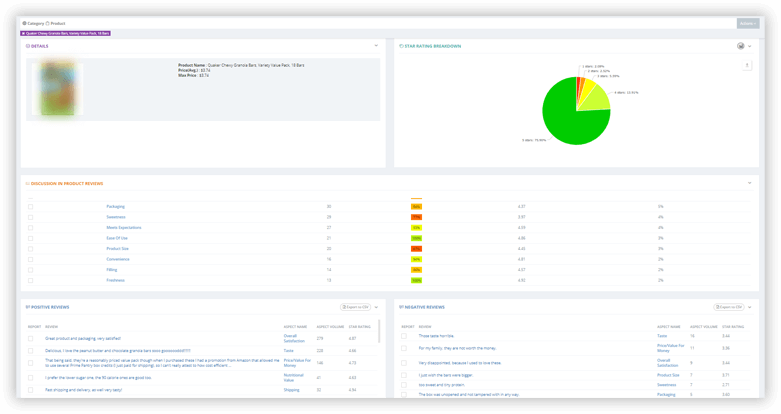This screenshot has width=781, height=414.
Task: Select the Product radio option
Action: point(48,23)
